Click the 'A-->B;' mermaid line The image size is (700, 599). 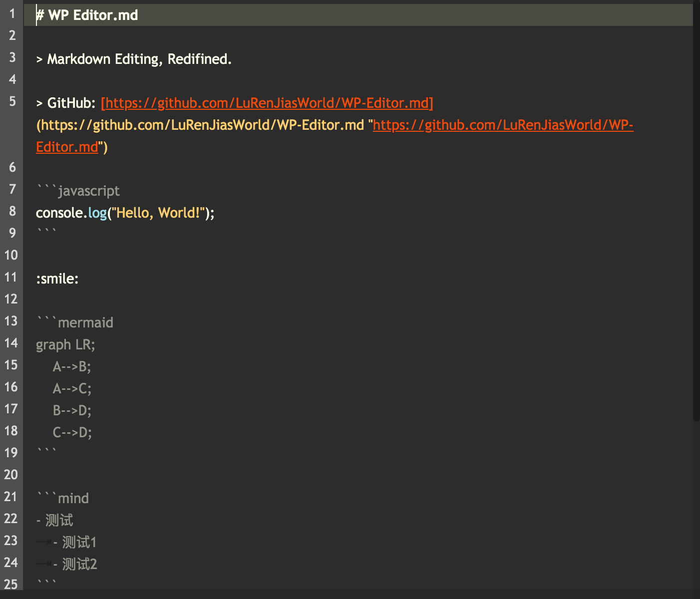(x=72, y=366)
